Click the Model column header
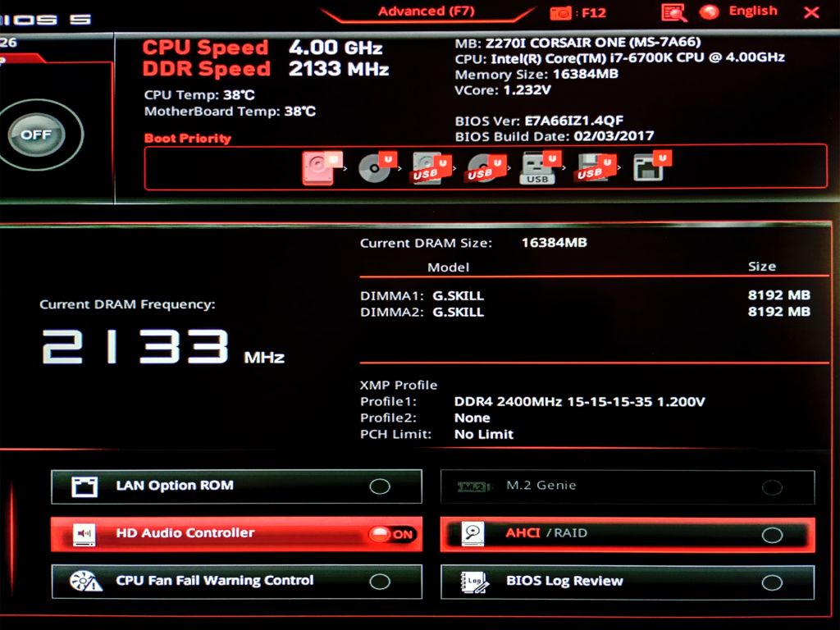 449,267
